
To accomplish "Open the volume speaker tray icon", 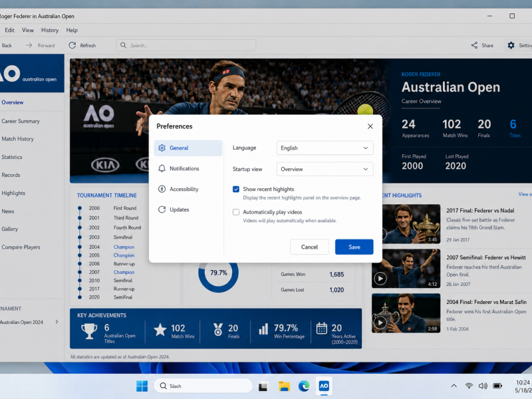I will tap(483, 386).
